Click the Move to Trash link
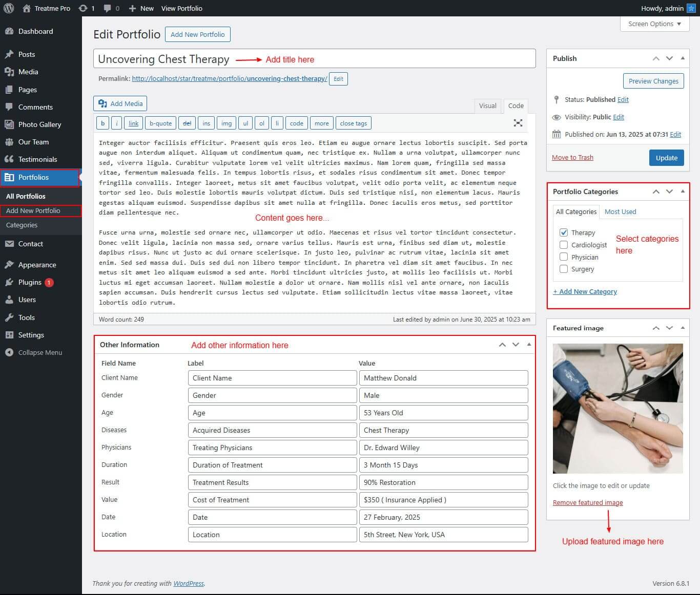This screenshot has width=700, height=595. coord(572,157)
